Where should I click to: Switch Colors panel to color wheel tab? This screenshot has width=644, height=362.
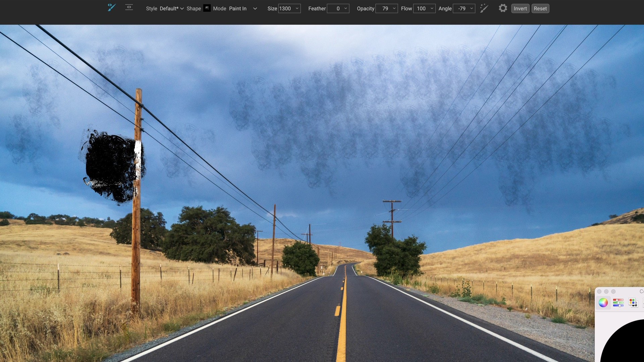coord(603,303)
